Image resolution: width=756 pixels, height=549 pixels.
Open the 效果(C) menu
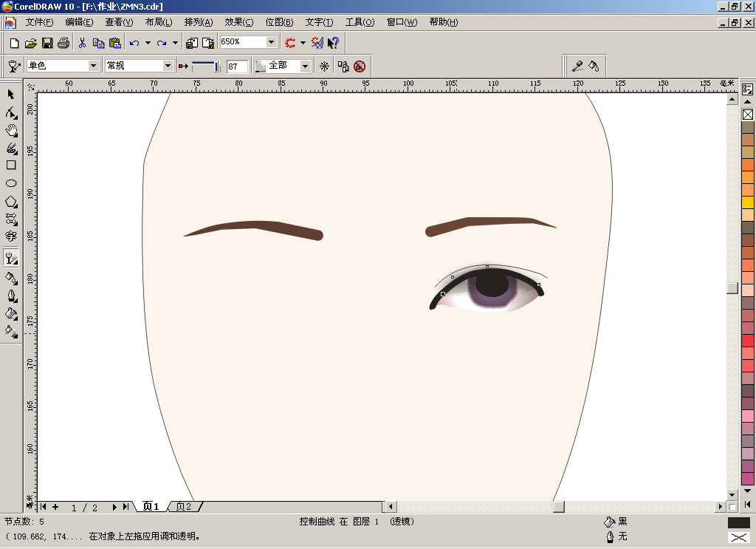pyautogui.click(x=238, y=22)
